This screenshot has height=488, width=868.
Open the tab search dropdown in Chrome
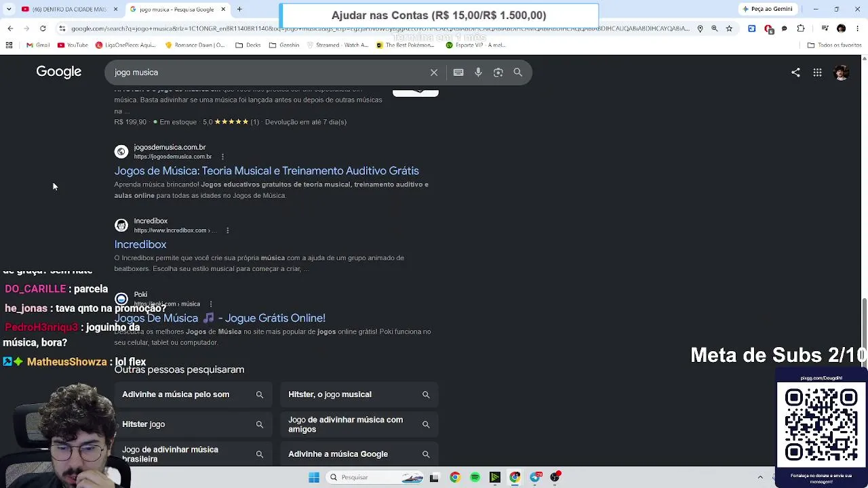[8, 9]
